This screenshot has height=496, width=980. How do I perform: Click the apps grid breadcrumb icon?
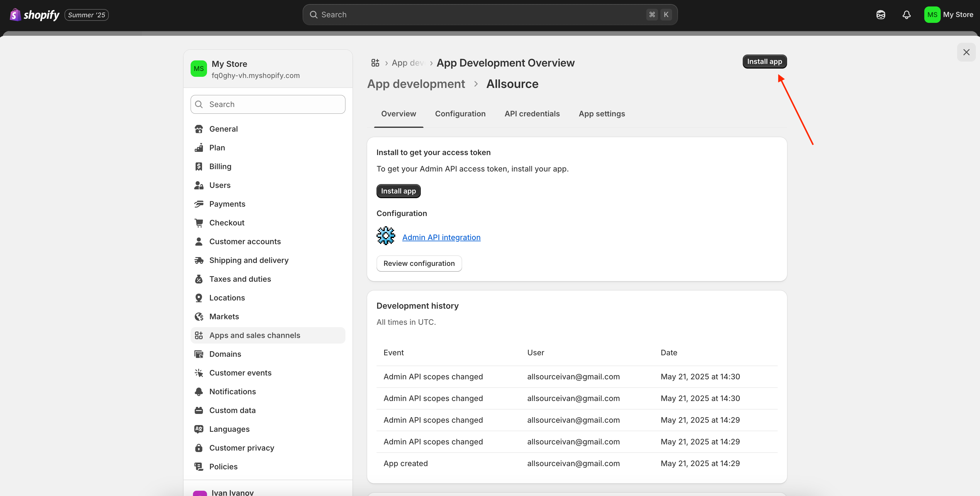click(375, 63)
